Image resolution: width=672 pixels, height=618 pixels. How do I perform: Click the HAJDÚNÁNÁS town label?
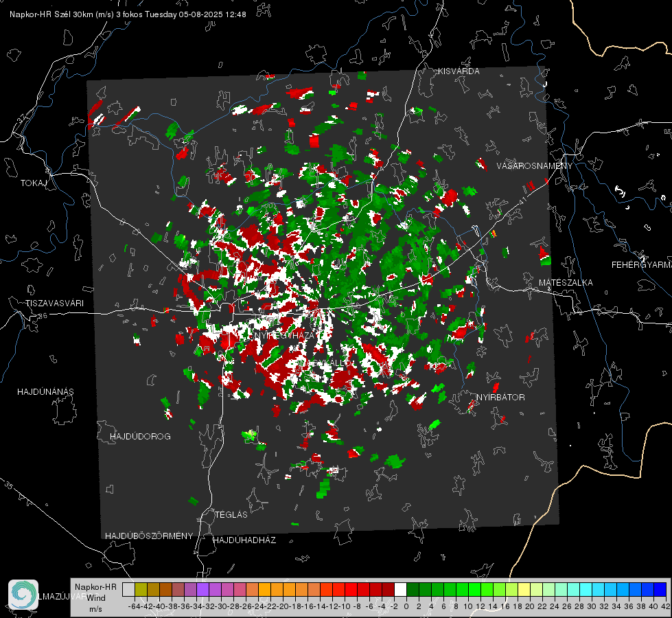(x=45, y=392)
